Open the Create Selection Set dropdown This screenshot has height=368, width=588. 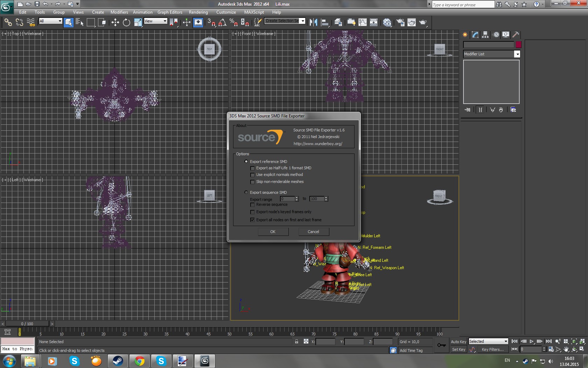click(303, 21)
